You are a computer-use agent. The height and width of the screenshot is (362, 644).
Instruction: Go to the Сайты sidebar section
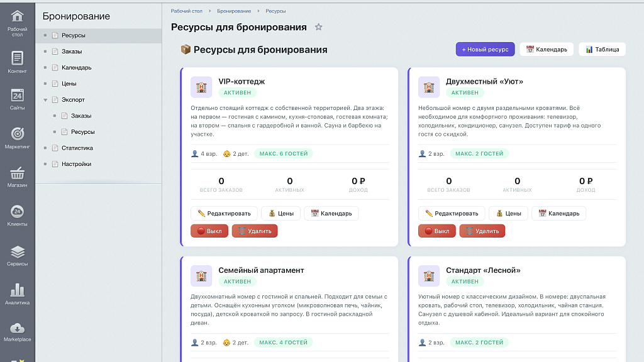coord(17,100)
